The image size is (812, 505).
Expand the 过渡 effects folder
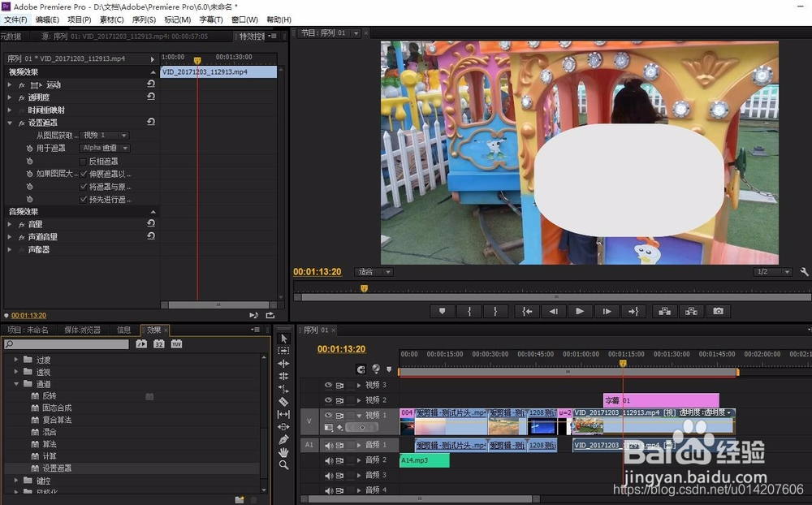click(16, 359)
